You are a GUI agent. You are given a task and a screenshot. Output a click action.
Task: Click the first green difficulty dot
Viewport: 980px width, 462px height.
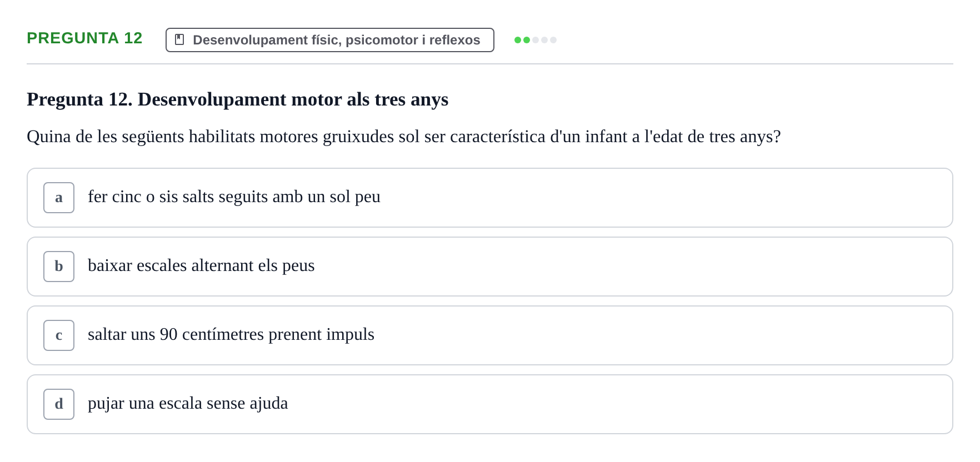coord(518,40)
